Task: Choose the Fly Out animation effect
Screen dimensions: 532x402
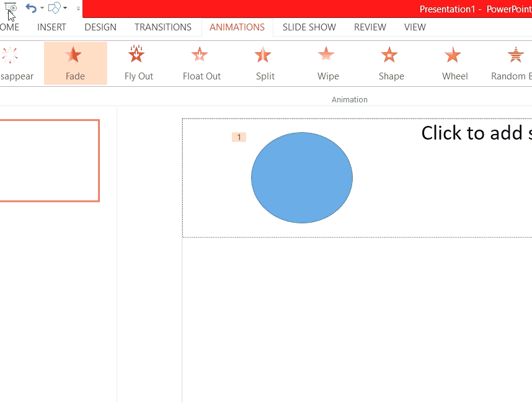Action: pyautogui.click(x=139, y=63)
